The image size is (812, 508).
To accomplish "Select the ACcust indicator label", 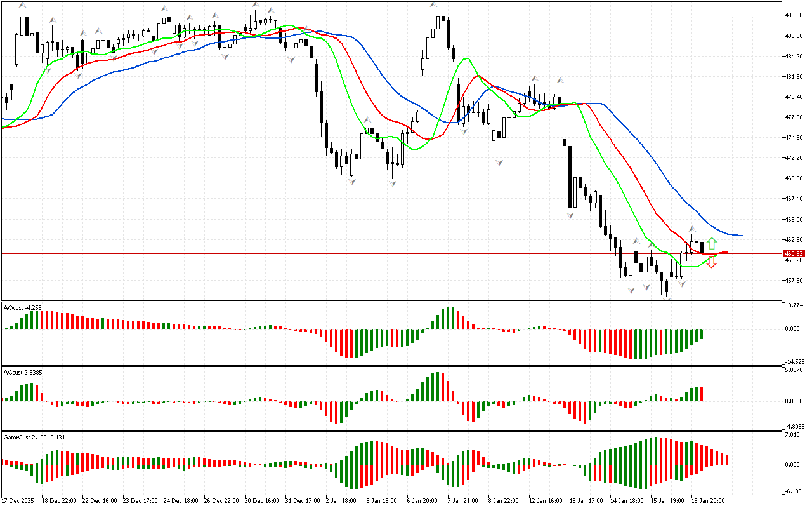I will pyautogui.click(x=23, y=371).
